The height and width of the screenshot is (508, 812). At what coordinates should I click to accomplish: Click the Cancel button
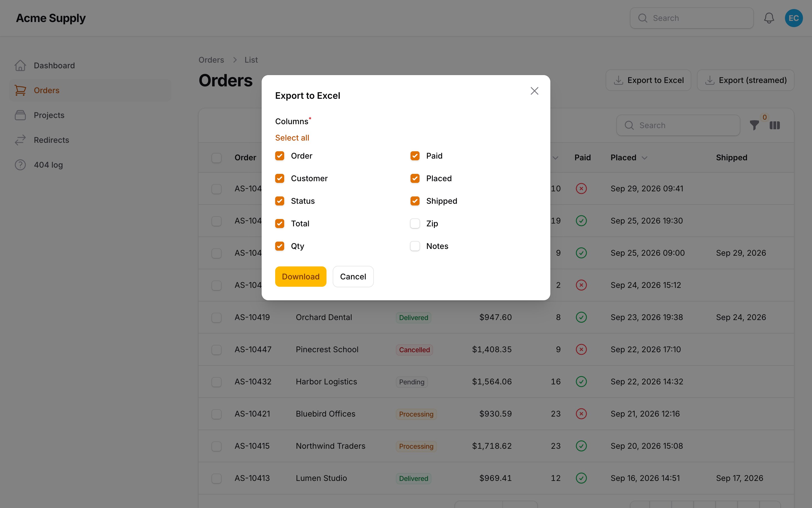coord(353,277)
